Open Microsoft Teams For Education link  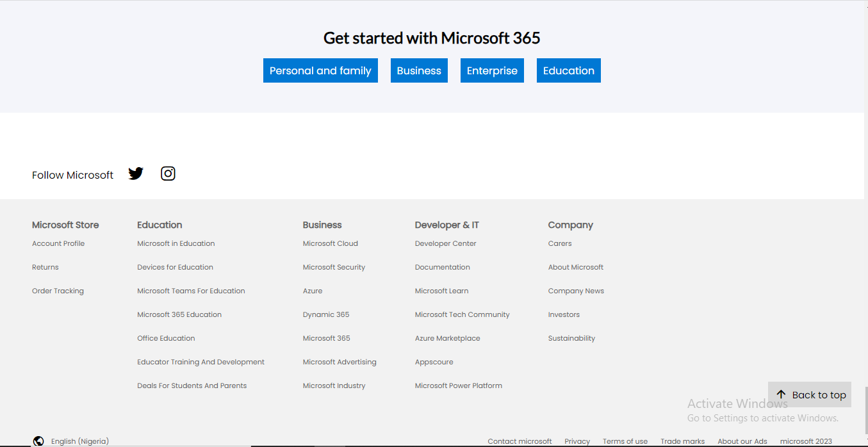pyautogui.click(x=191, y=291)
